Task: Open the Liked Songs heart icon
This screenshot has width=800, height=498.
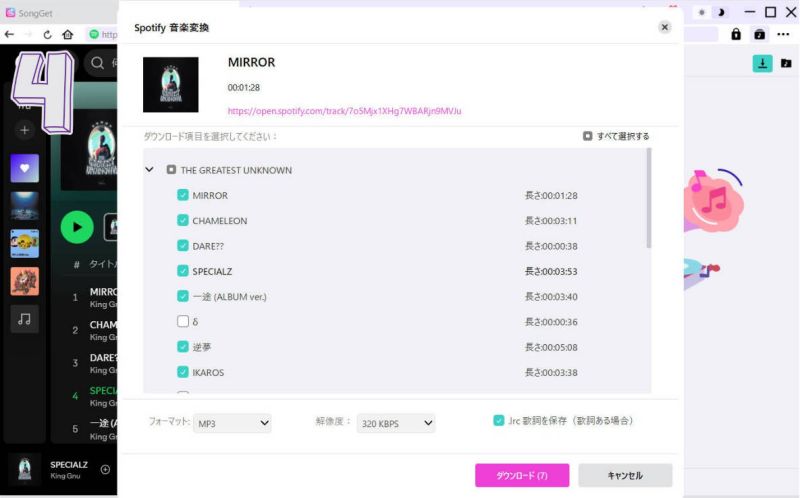Action: tap(25, 168)
